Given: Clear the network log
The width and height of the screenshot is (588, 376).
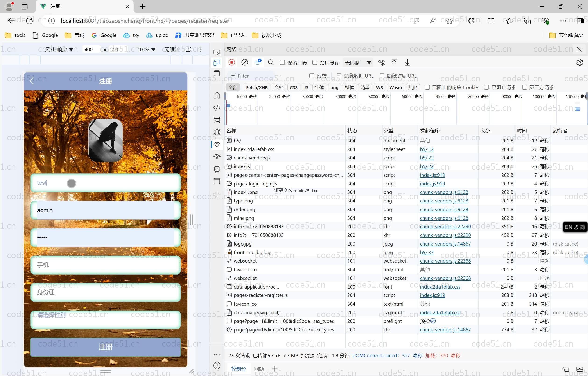Looking at the screenshot, I should [244, 62].
